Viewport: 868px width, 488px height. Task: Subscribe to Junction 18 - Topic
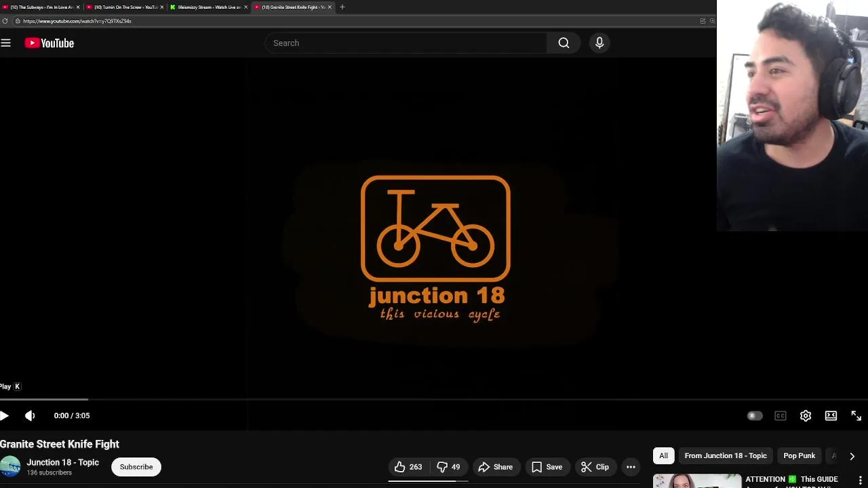click(x=136, y=467)
